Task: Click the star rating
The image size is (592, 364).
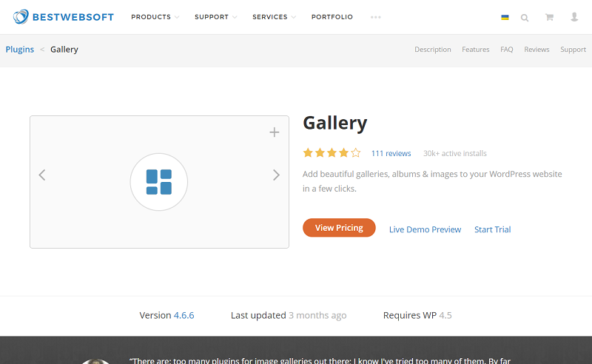Action: [332, 153]
